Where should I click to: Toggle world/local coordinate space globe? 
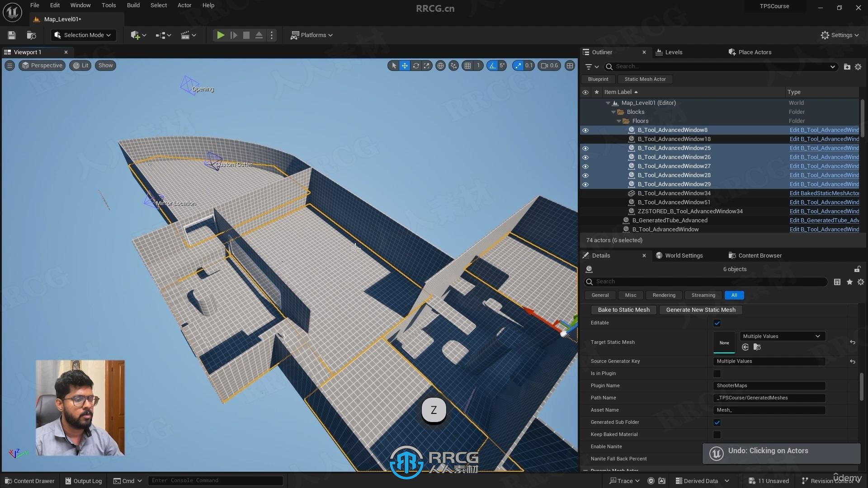pyautogui.click(x=440, y=66)
